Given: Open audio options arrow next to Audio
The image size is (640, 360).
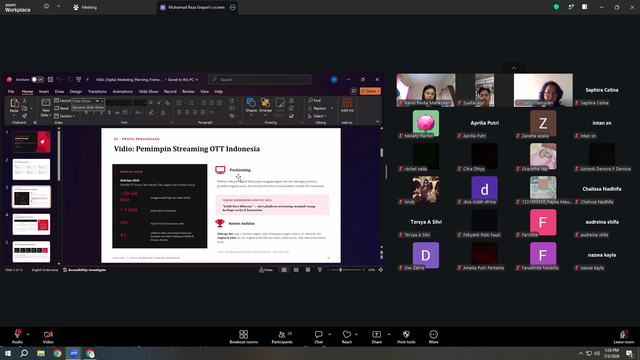Looking at the screenshot, I should coord(28,334).
